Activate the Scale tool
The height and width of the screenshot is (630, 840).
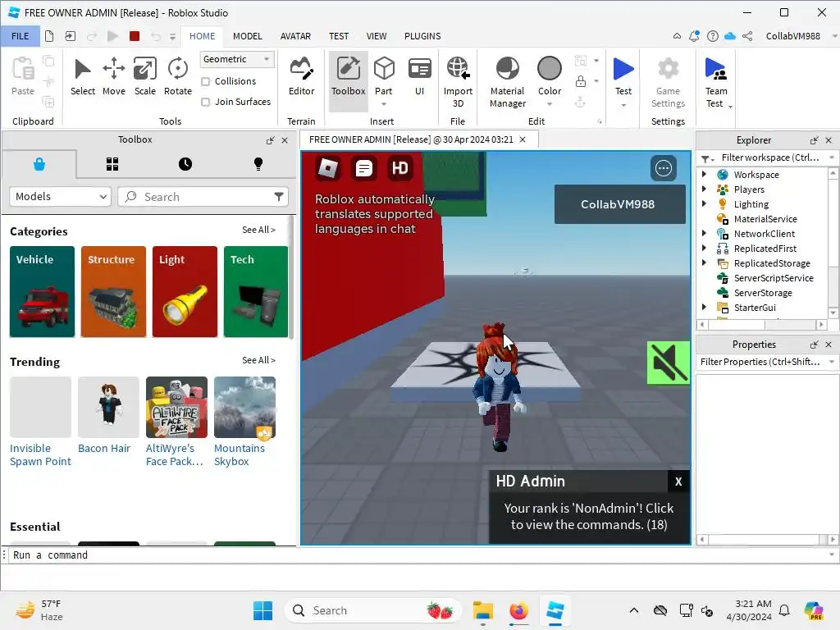144,78
